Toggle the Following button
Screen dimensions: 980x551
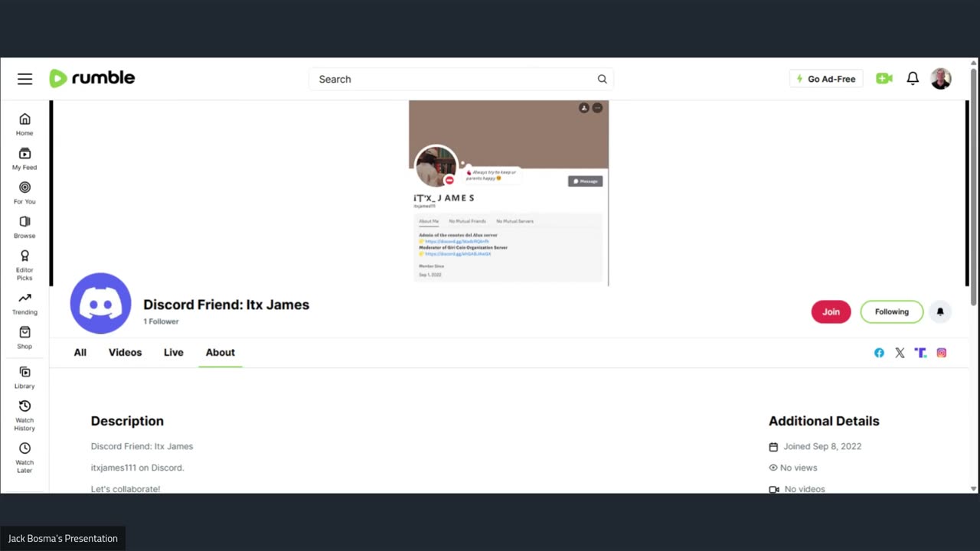pos(892,311)
